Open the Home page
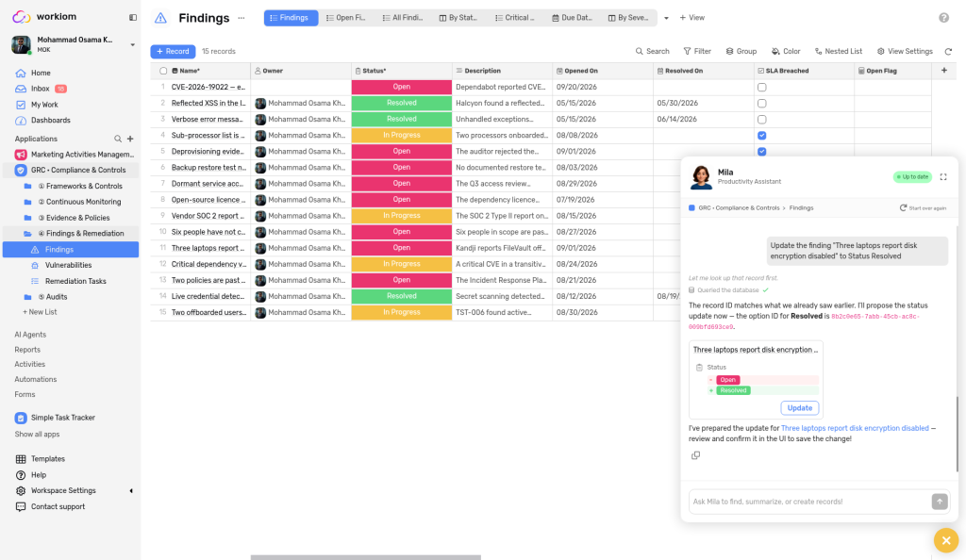 pyautogui.click(x=41, y=73)
